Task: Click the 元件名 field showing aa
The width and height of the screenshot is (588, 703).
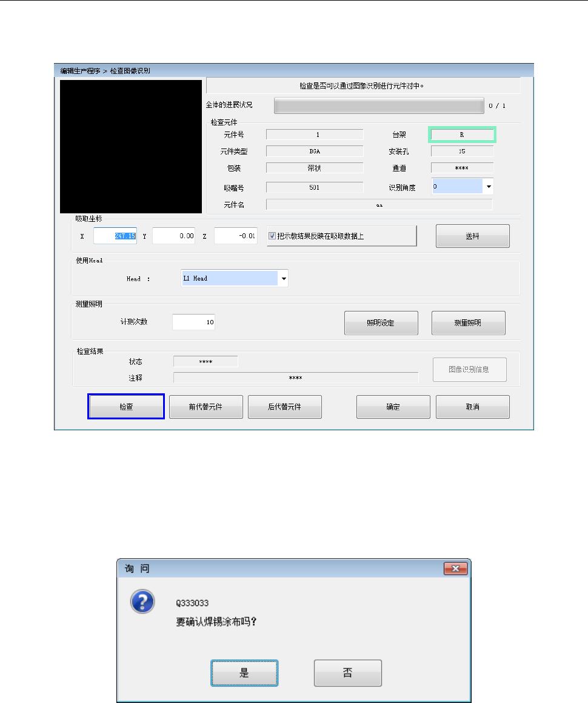Action: click(x=379, y=205)
